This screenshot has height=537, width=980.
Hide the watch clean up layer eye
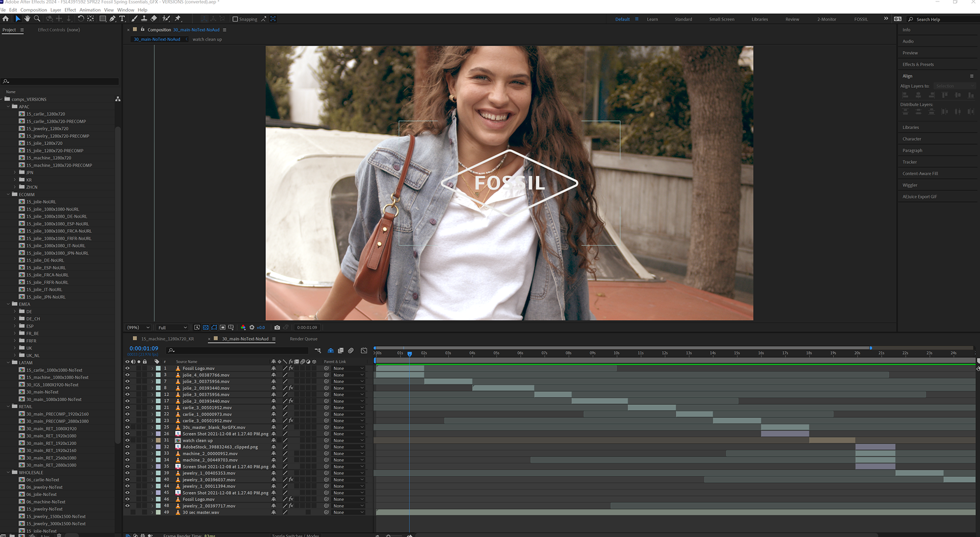(x=128, y=440)
